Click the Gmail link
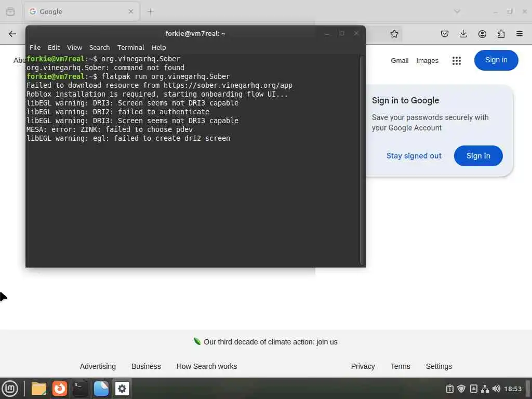This screenshot has width=532, height=399. 400,60
